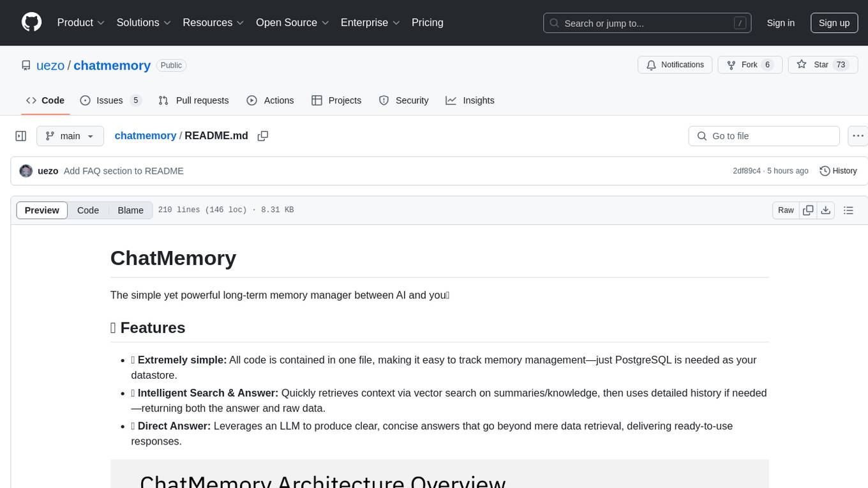Click the uezo commit author name
Screen dimensions: 868x488
click(x=48, y=171)
